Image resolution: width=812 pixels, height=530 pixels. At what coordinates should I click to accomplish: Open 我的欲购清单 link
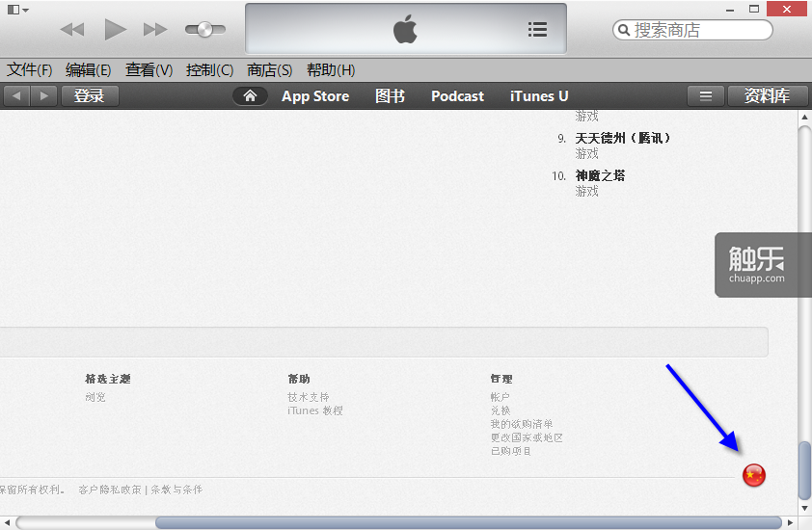pyautogui.click(x=522, y=424)
